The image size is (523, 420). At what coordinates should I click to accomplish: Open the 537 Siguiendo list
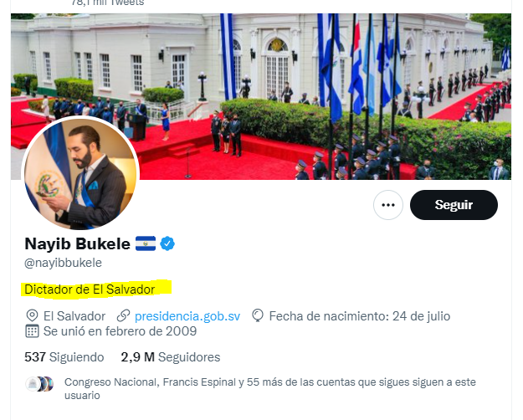tap(64, 357)
